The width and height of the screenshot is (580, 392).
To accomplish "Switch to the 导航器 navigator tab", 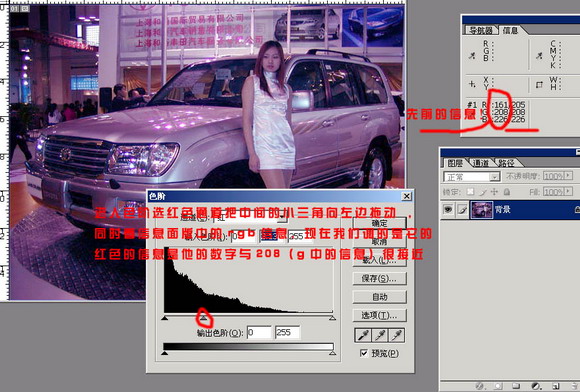I will pos(480,30).
